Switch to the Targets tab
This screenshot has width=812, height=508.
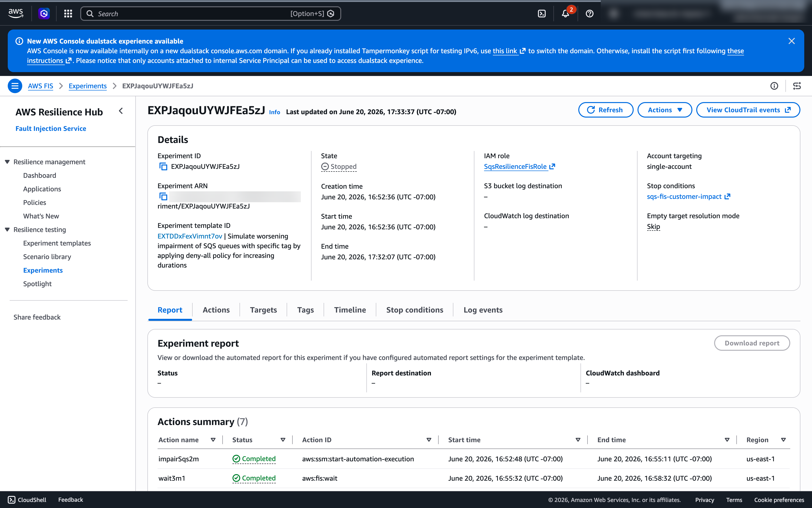[263, 310]
